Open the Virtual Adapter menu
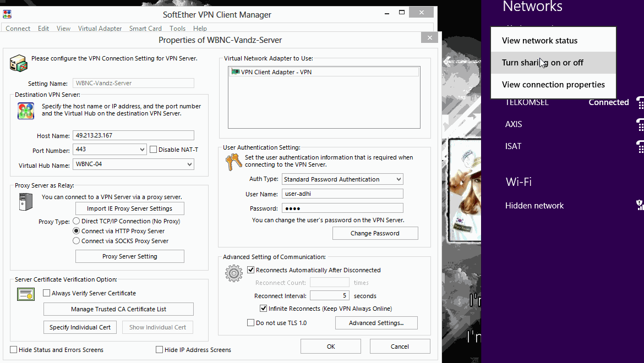Screen dimensions: 644x363 [100, 28]
